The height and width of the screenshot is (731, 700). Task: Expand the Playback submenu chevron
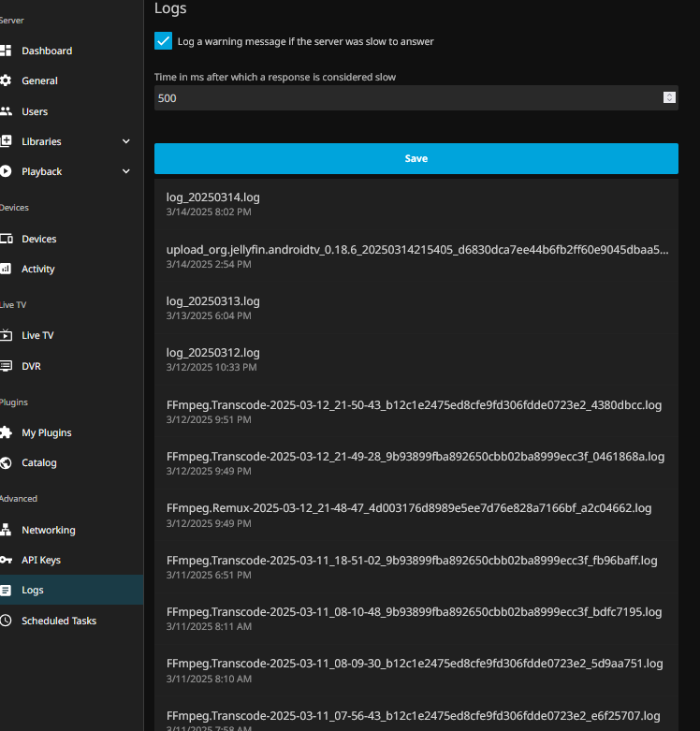coord(126,171)
